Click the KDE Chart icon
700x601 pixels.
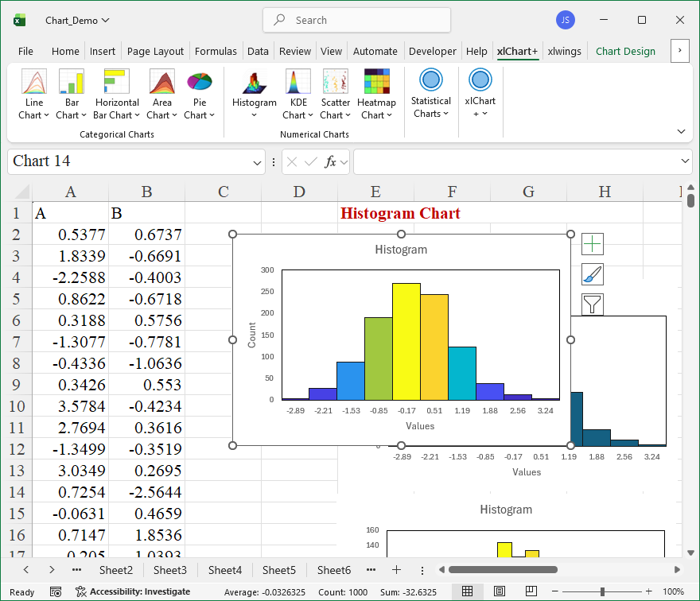point(298,83)
